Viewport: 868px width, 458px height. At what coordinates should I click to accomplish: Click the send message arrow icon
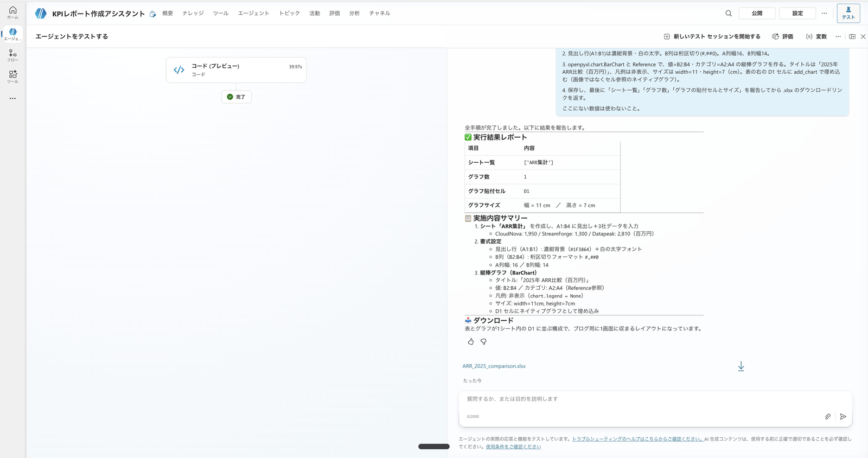(843, 416)
